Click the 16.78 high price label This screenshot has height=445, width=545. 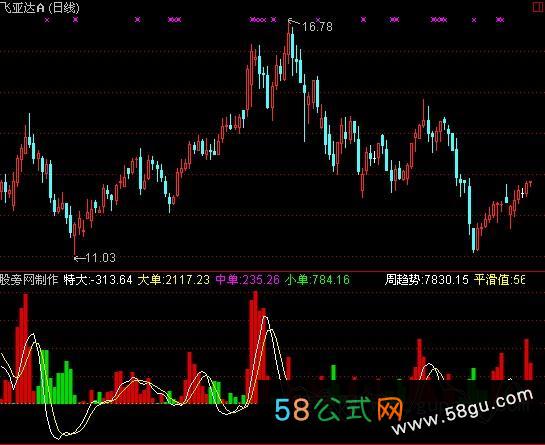coord(317,26)
